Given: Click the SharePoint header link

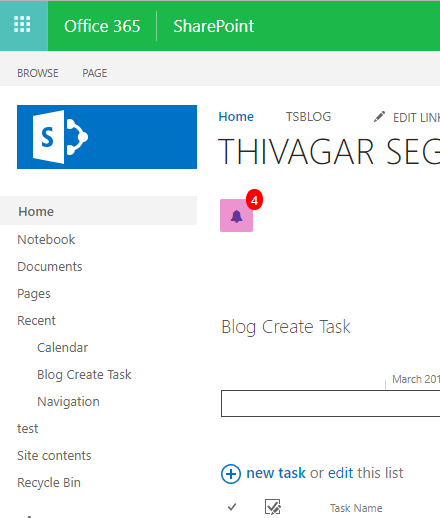Looking at the screenshot, I should [x=214, y=26].
